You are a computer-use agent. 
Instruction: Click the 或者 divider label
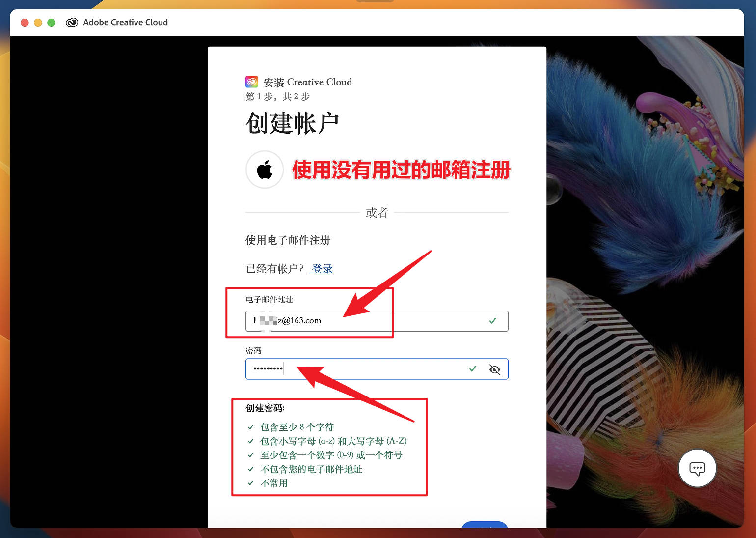point(377,213)
